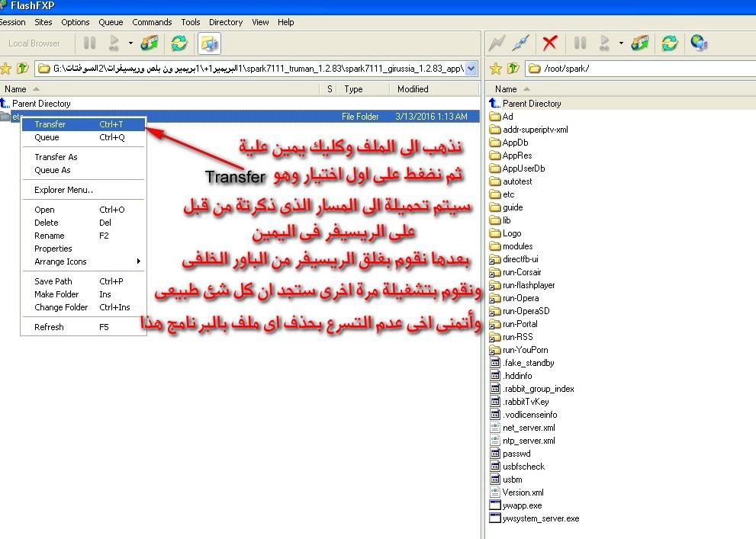
Task: Choose Properties in the context menu
Action: click(x=83, y=249)
